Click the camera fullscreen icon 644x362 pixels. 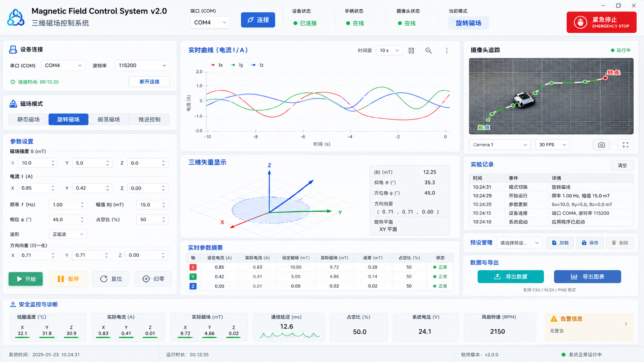point(626,145)
